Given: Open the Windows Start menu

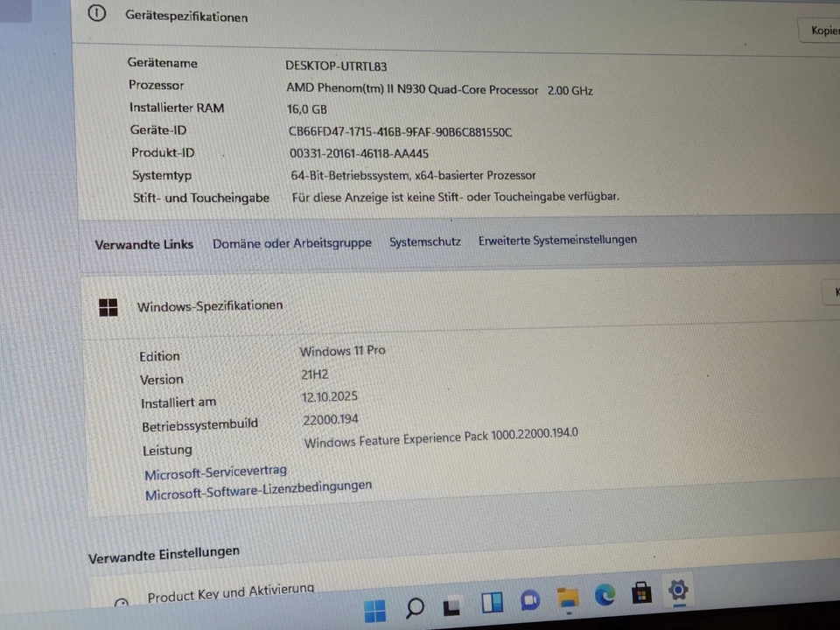Looking at the screenshot, I should [374, 607].
